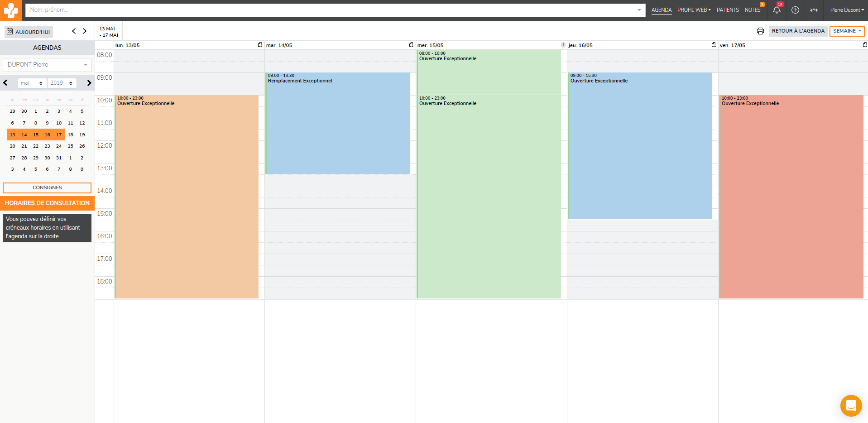Open the month selector showing mai
Image resolution: width=868 pixels, height=423 pixels.
coord(32,83)
